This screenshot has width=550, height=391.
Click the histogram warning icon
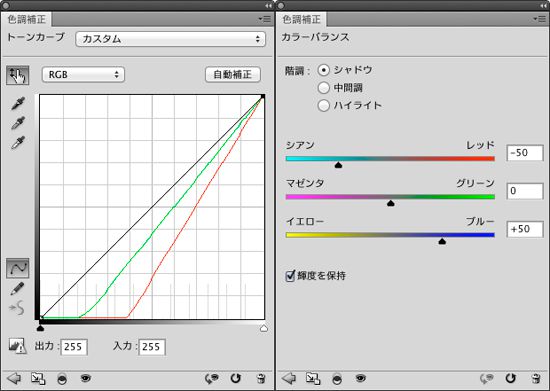pos(17,346)
